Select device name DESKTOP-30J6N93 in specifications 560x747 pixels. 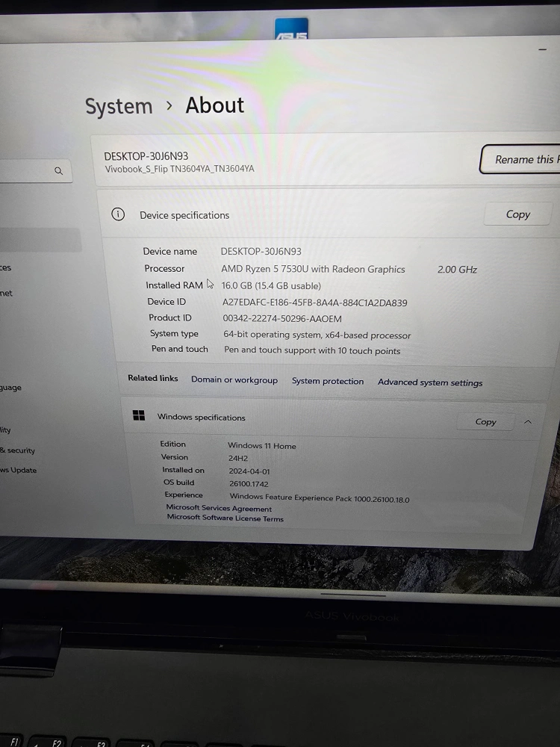point(261,252)
